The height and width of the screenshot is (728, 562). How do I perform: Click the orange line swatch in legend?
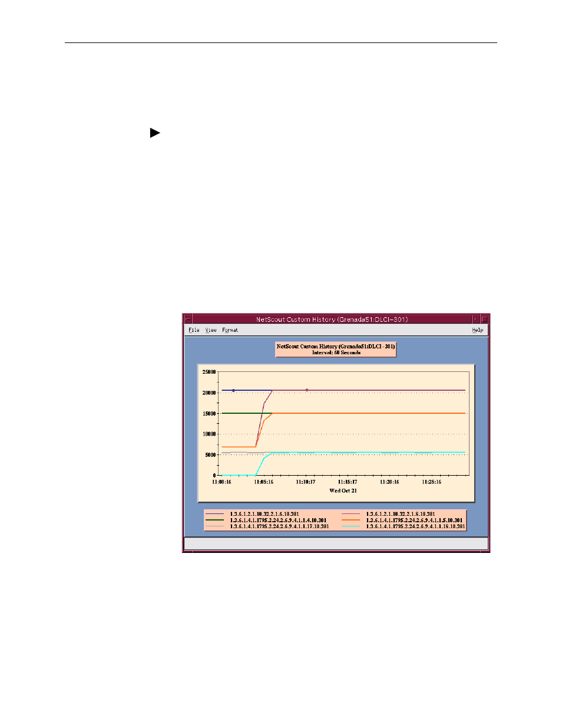pos(351,520)
